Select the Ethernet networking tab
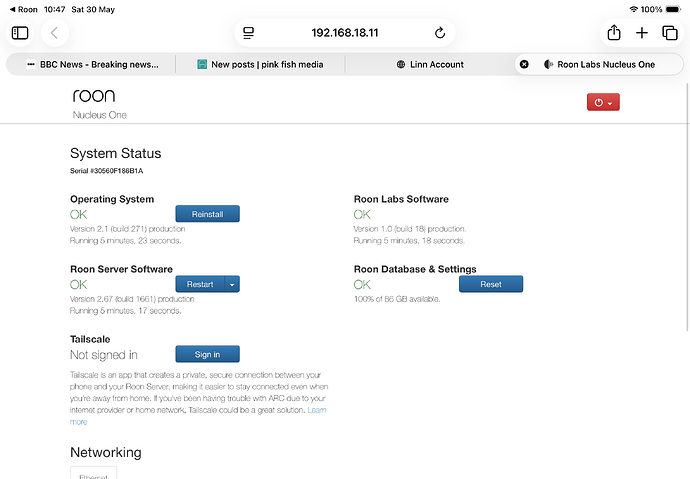The width and height of the screenshot is (690, 479). click(x=93, y=473)
